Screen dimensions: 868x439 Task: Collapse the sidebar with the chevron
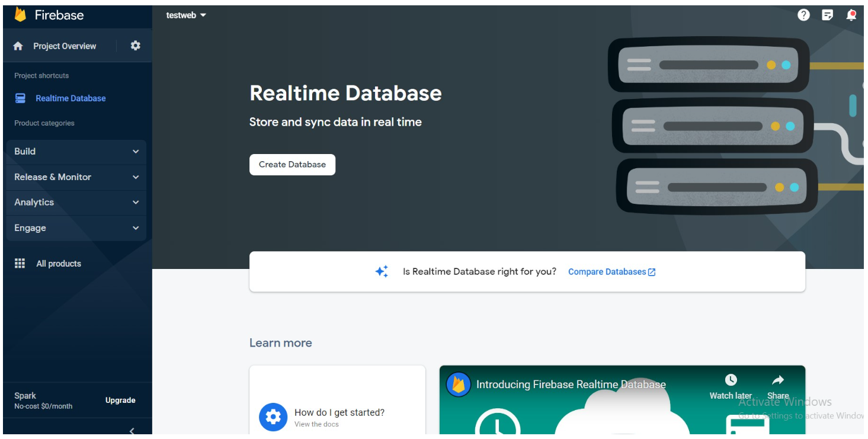(x=132, y=431)
